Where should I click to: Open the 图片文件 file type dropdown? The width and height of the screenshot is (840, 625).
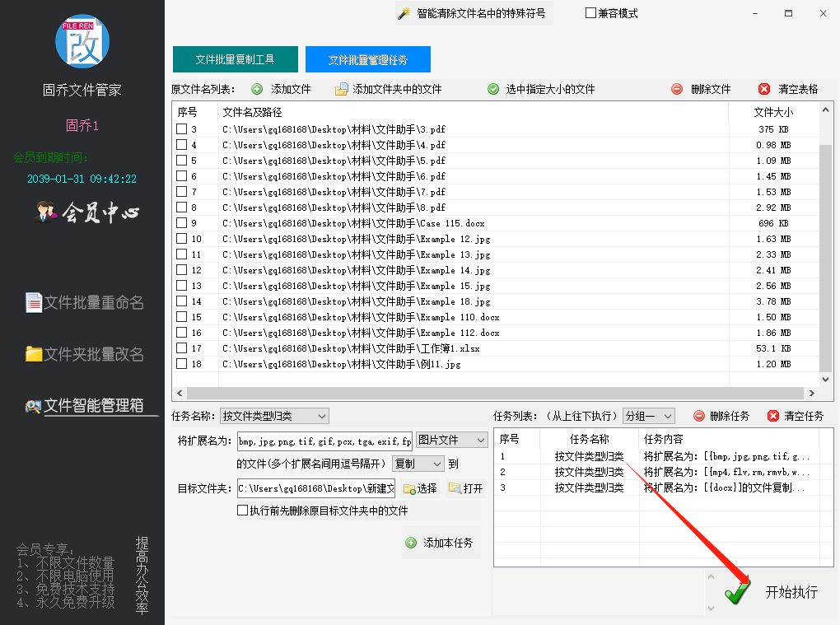[x=450, y=440]
